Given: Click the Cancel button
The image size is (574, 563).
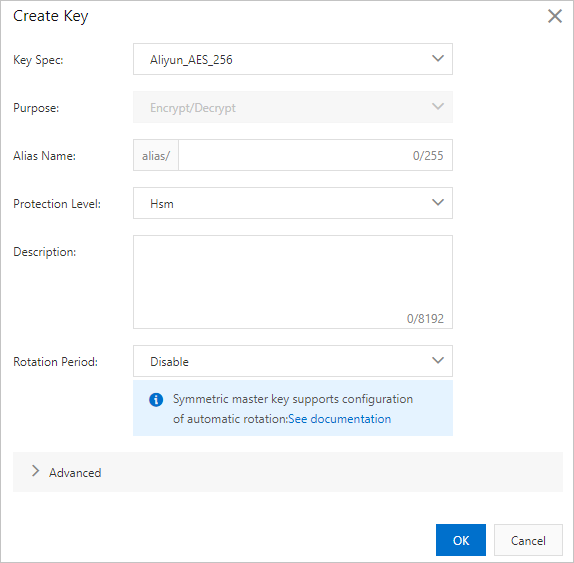Looking at the screenshot, I should click(528, 540).
